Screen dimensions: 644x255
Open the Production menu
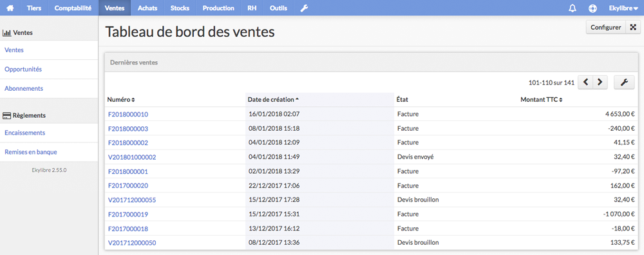coord(218,8)
